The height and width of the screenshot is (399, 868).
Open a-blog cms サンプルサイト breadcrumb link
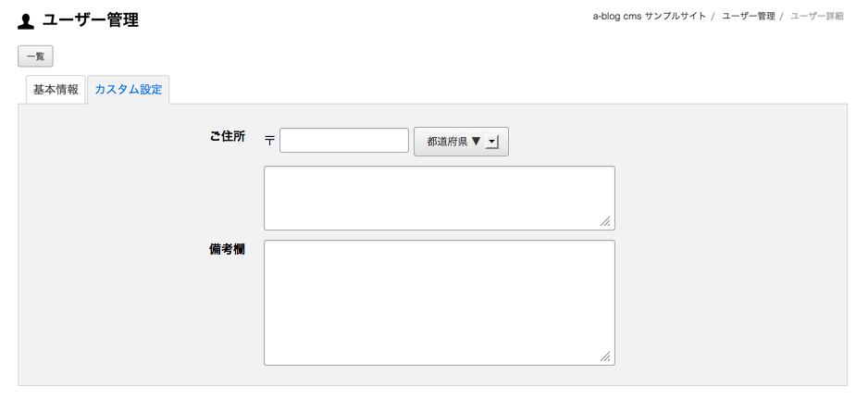(x=649, y=17)
